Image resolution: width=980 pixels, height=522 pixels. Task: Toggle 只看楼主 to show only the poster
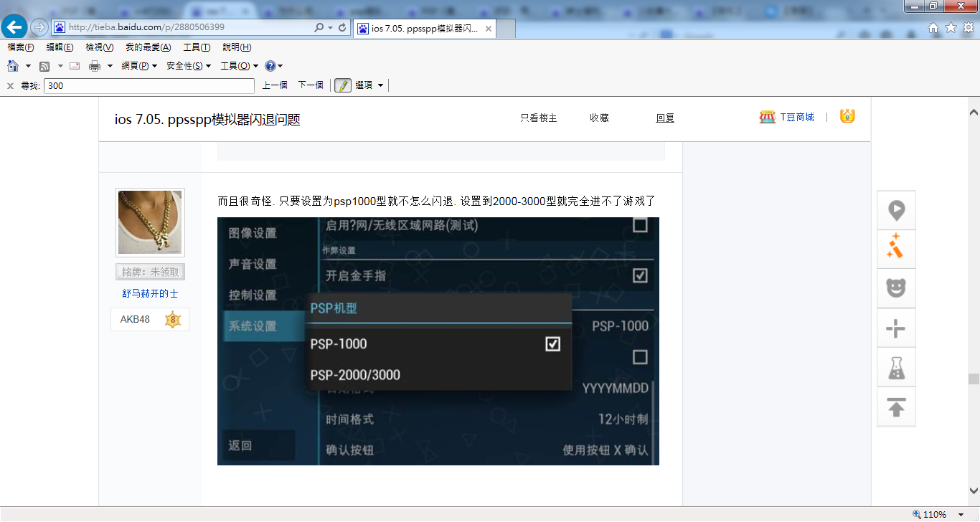538,118
